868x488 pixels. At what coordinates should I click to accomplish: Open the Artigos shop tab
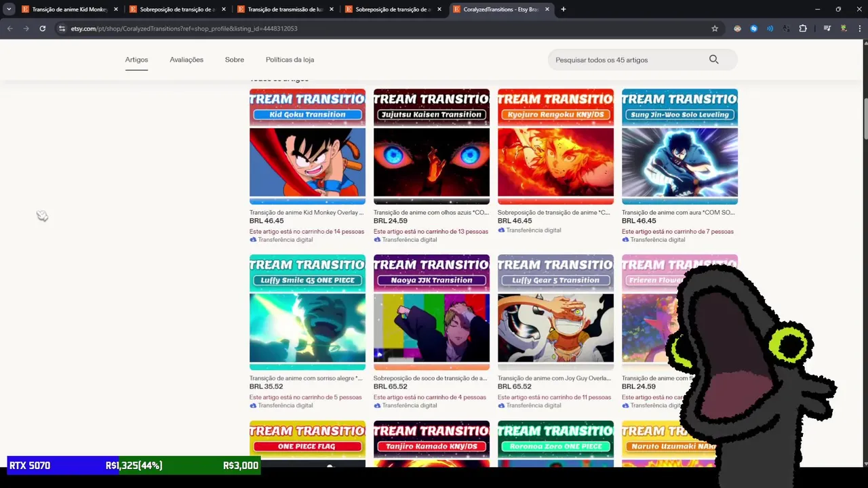[136, 60]
